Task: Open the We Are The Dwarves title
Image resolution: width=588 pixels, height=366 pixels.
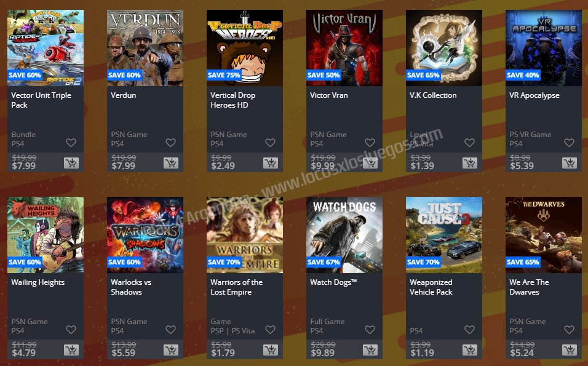Action: click(529, 287)
